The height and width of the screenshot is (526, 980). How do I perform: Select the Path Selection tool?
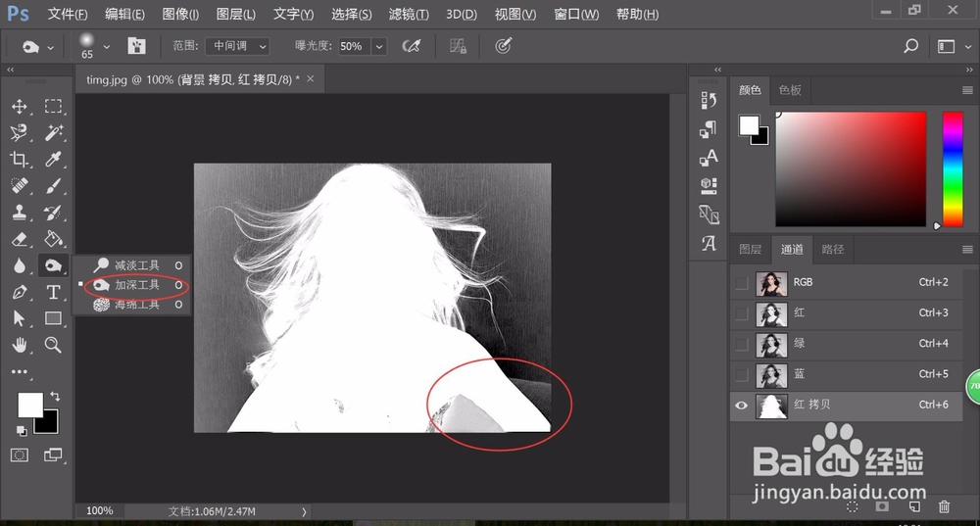click(x=20, y=318)
